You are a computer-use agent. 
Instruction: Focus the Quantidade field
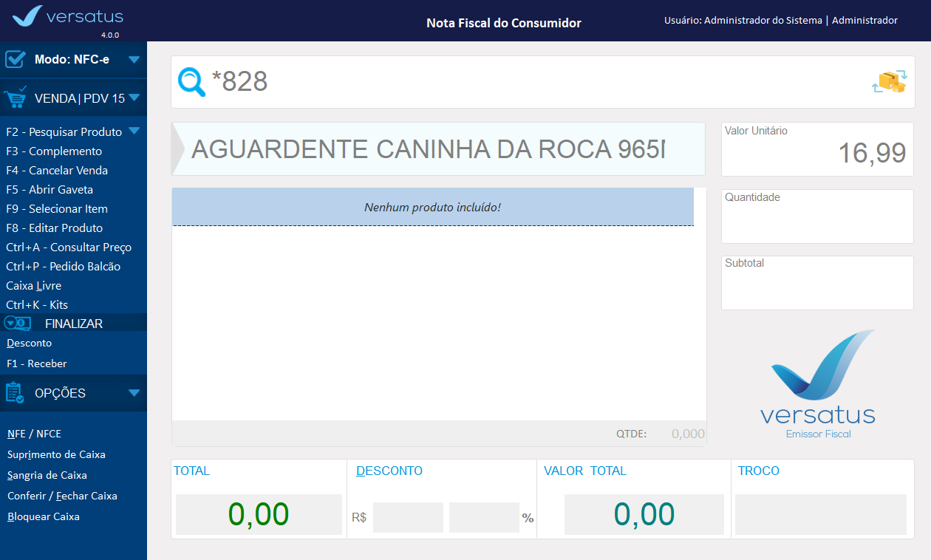tap(817, 222)
